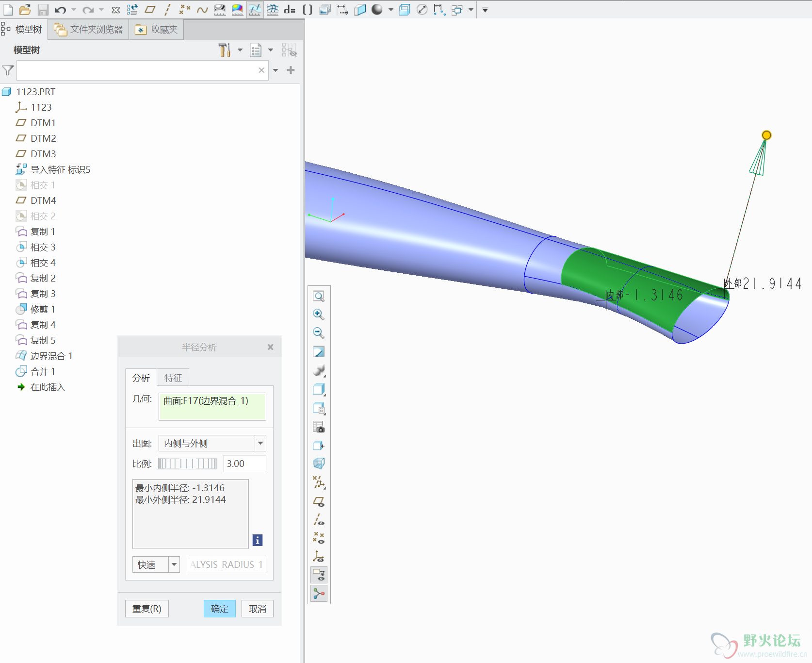Open the saved orientations cube icon
The image size is (812, 663).
319,408
